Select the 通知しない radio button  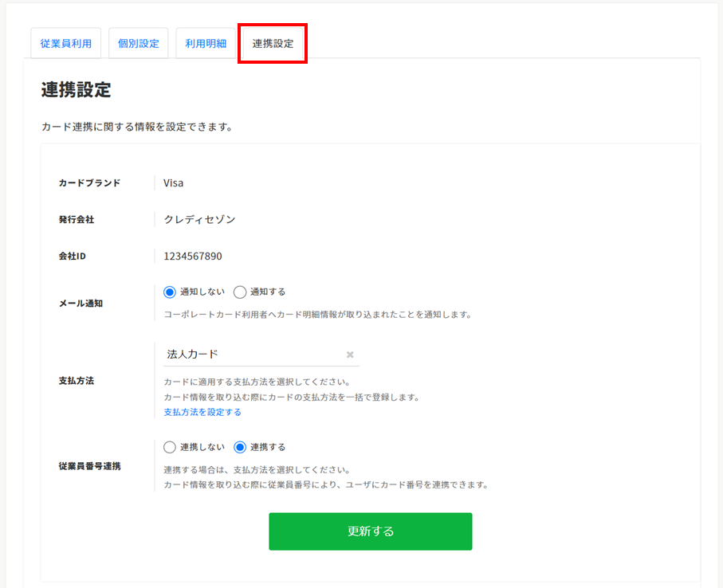coord(170,292)
